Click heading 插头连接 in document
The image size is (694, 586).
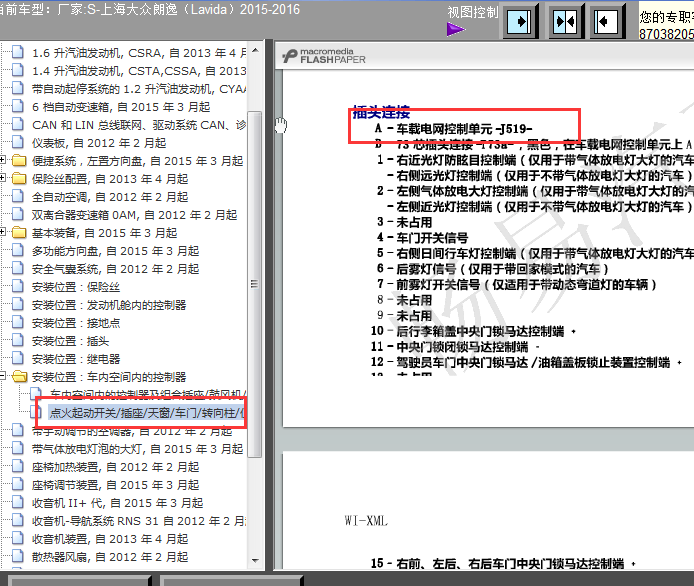381,112
